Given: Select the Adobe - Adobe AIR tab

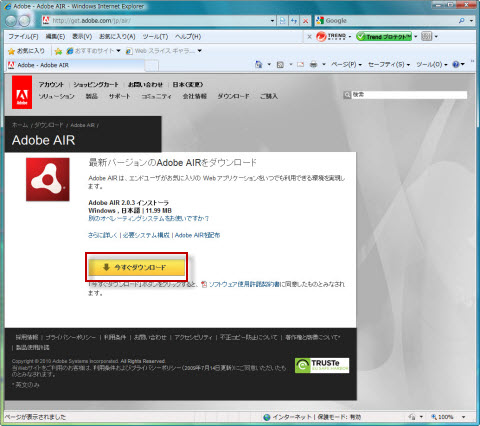Looking at the screenshot, I should (75, 65).
